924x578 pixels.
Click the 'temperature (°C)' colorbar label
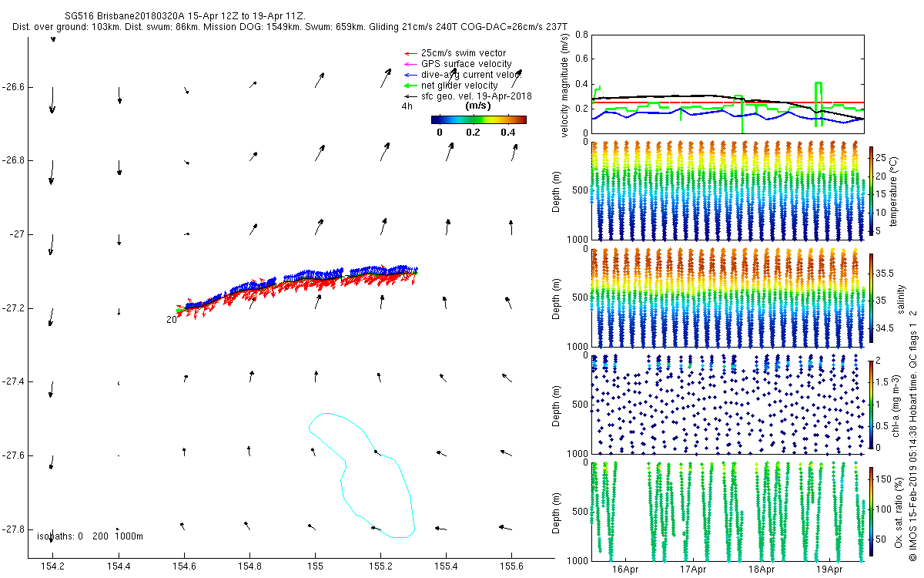[x=895, y=190]
